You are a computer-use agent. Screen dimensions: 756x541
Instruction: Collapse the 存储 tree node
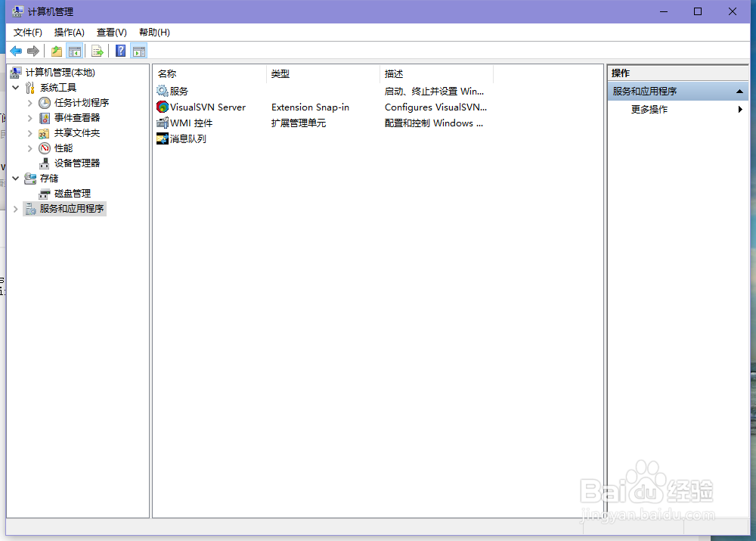[x=15, y=178]
